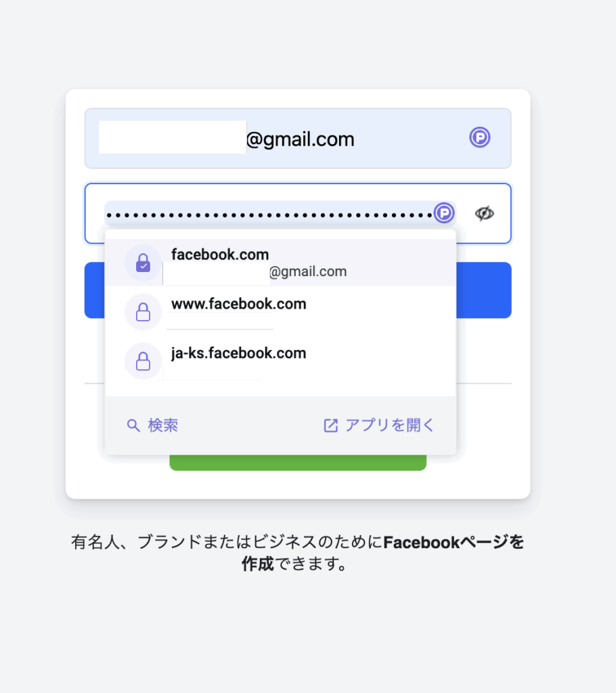Select the facebook.com saved login entry
This screenshot has height=693, width=616.
tap(280, 263)
